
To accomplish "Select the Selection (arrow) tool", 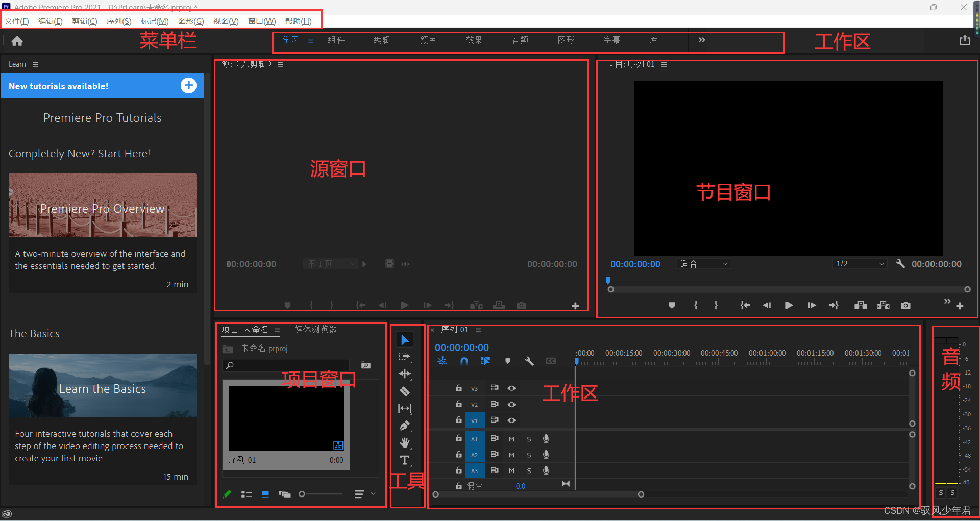I will (x=405, y=340).
